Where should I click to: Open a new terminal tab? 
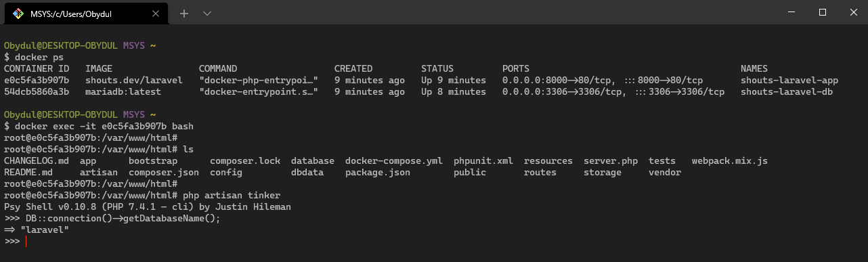point(183,13)
